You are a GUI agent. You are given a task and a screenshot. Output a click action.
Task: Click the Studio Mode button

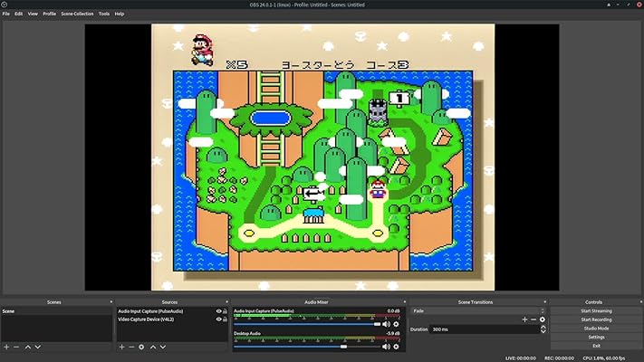(x=595, y=328)
